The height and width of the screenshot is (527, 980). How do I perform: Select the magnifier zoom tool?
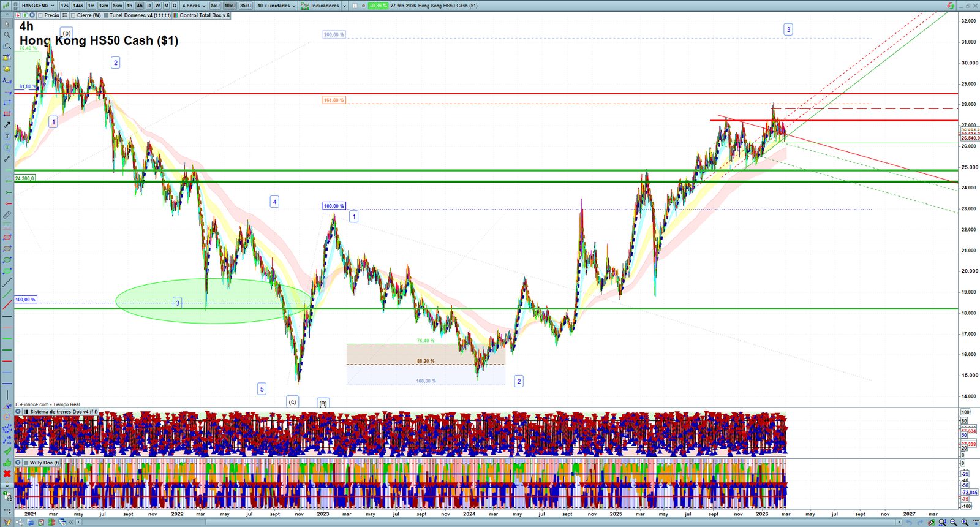7,35
